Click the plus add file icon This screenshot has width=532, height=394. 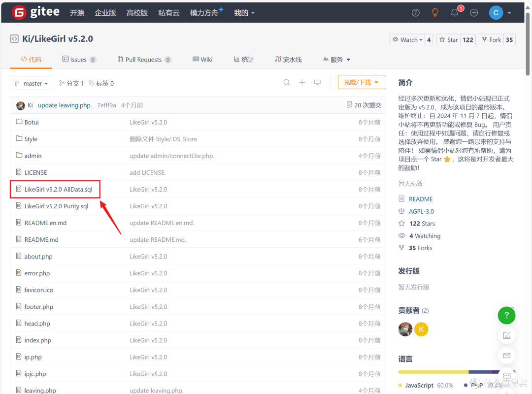point(302,82)
